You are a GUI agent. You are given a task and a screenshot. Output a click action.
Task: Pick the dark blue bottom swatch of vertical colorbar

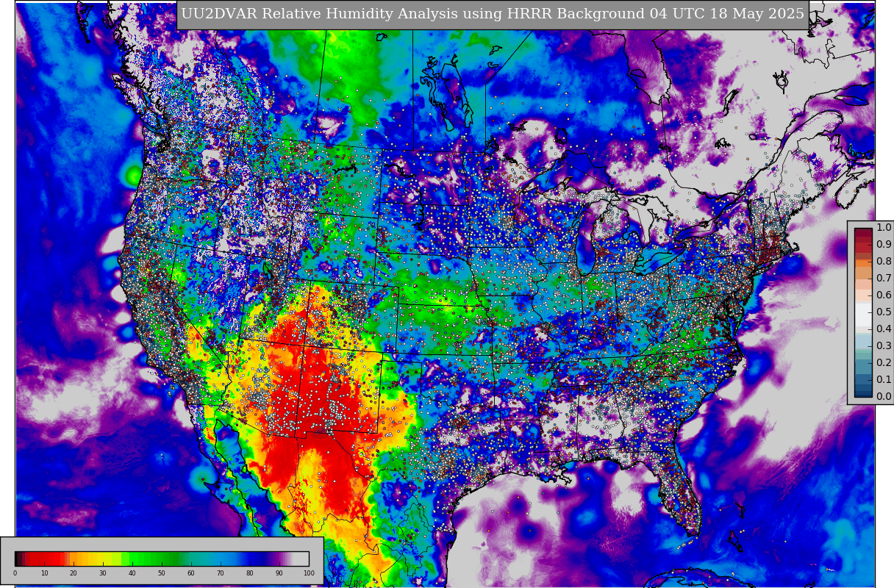[863, 392]
